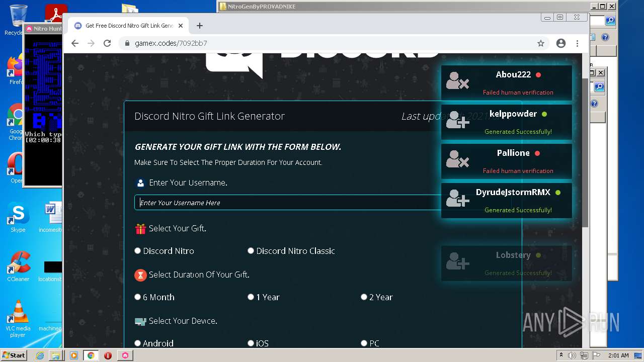The image size is (644, 362).
Task: Click DyrudeJstormRMX user-add icon
Action: [x=457, y=198]
